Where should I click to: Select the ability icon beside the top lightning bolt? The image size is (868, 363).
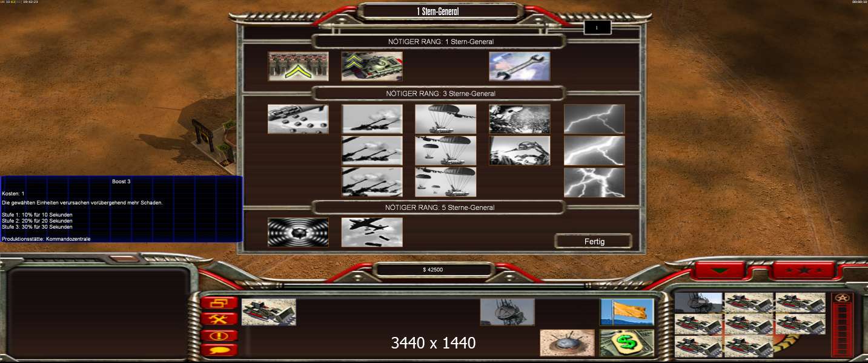[x=520, y=119]
